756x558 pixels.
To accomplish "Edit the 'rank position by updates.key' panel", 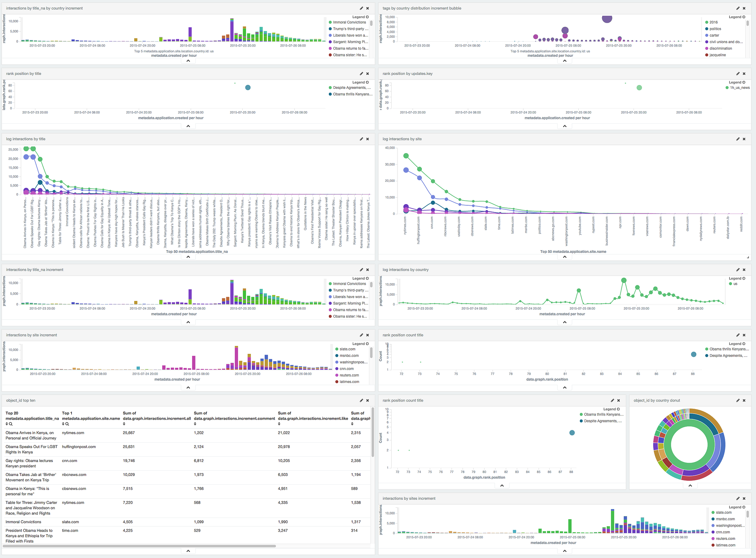I will point(737,74).
